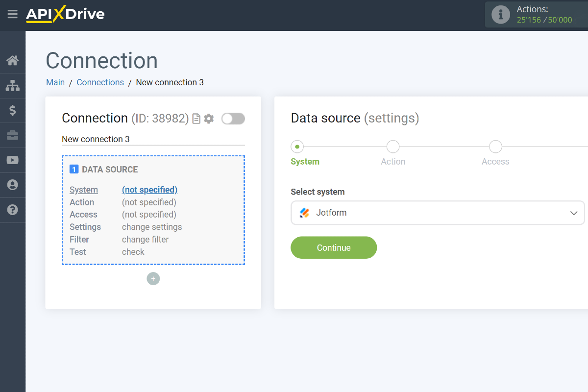Screen dimensions: 588x392
Task: Click the help question mark icon
Action: (x=13, y=210)
